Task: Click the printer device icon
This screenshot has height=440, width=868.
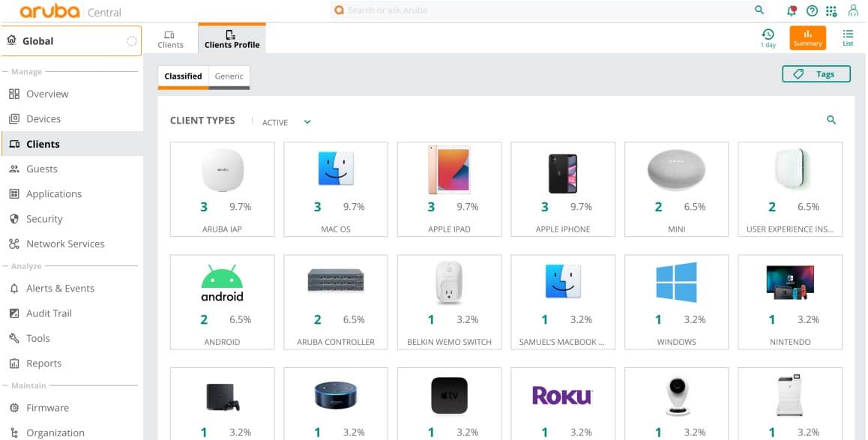Action: pos(790,394)
